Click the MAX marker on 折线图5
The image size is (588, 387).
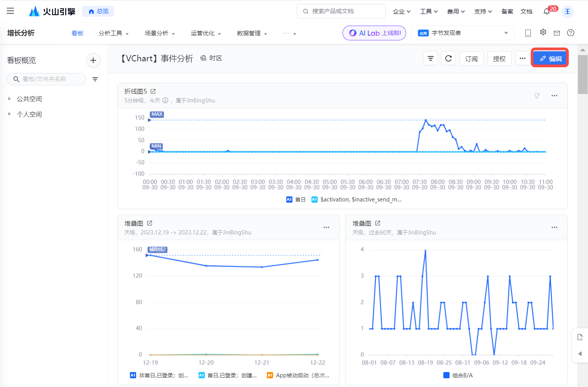point(157,114)
